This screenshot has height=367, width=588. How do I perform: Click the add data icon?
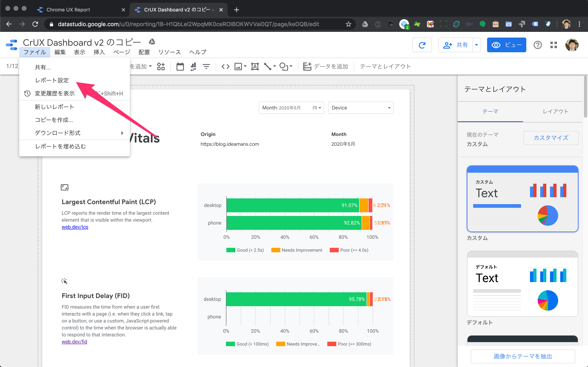307,66
